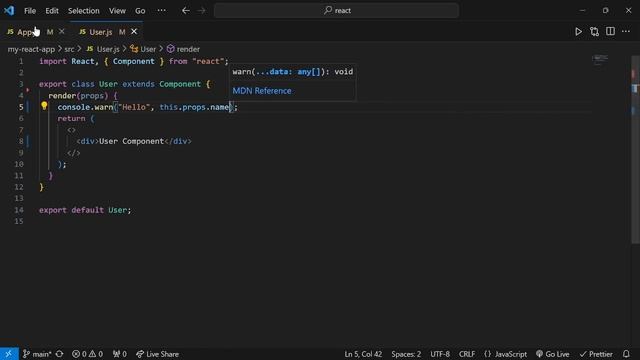The width and height of the screenshot is (640, 360).
Task: Click the main branch indicator
Action: [x=37, y=354]
